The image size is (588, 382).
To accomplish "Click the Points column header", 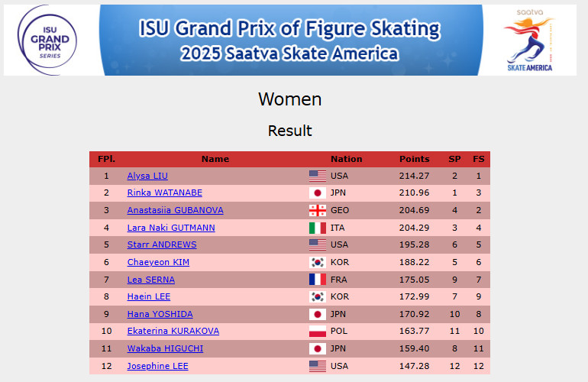I will coord(415,159).
